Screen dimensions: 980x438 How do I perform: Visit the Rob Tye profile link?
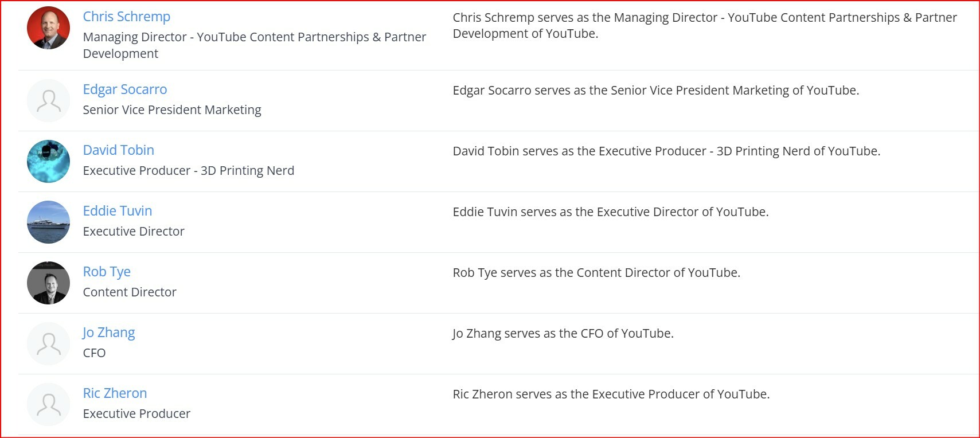(x=107, y=272)
